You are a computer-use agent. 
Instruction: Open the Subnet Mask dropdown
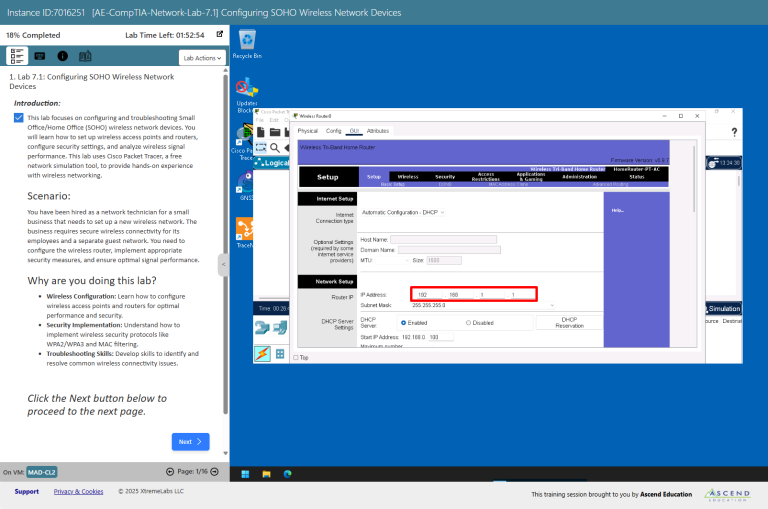pyautogui.click(x=483, y=305)
